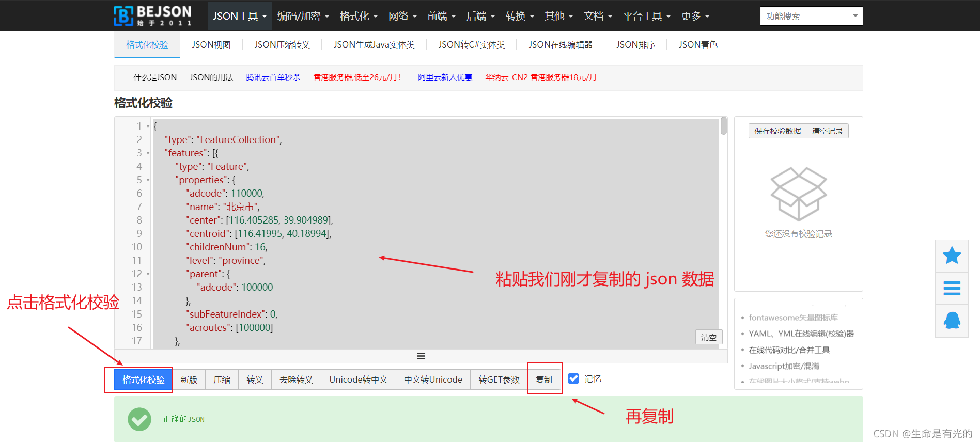Switch to the JSON在线编辑器 tab
This screenshot has height=443, width=980.
561,45
